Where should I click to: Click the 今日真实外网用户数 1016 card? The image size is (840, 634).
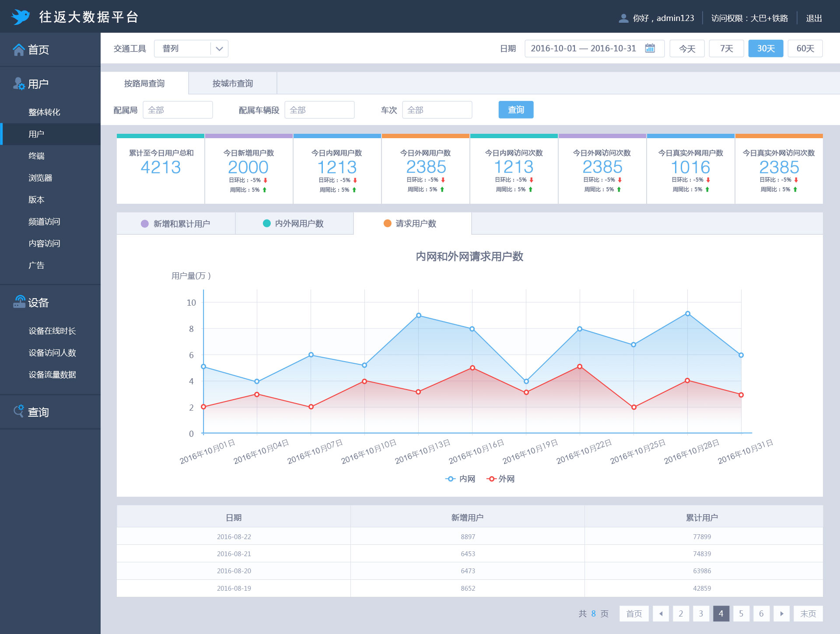coord(691,169)
